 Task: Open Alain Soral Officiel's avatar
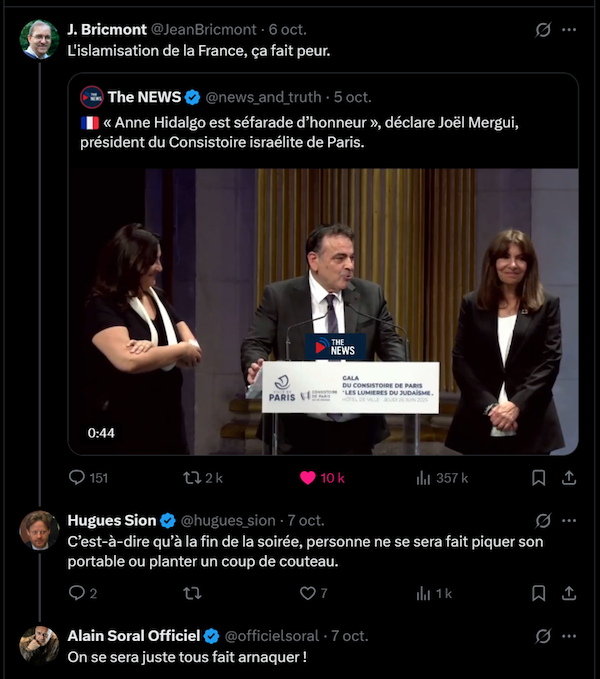tap(39, 645)
